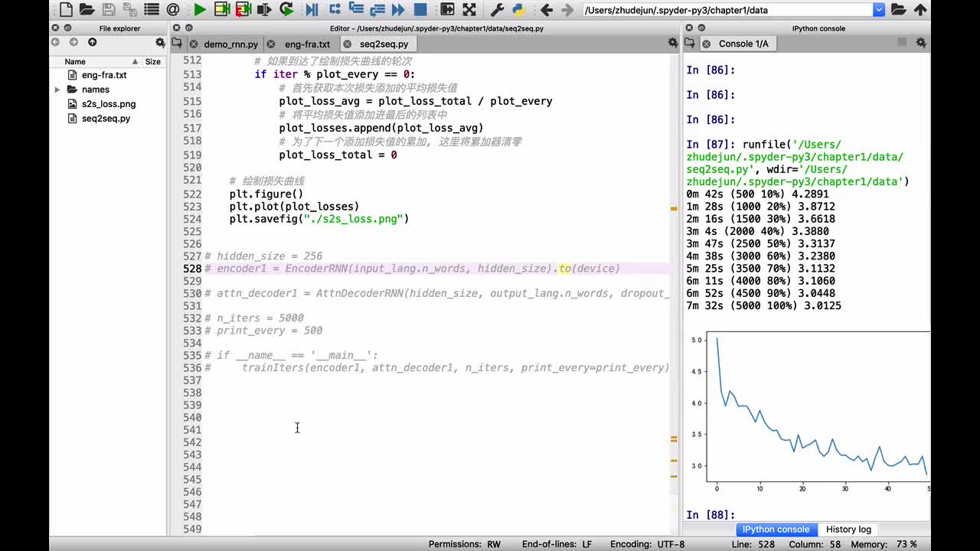Image resolution: width=980 pixels, height=551 pixels.
Task: Stop current command square in console
Action: point(902,43)
